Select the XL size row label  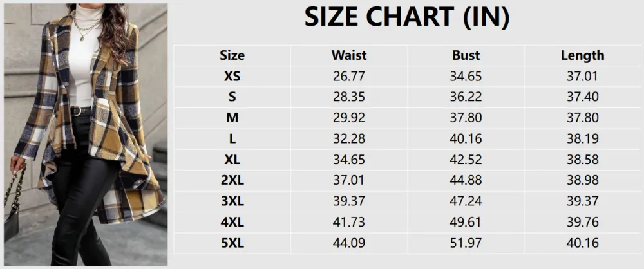(232, 160)
